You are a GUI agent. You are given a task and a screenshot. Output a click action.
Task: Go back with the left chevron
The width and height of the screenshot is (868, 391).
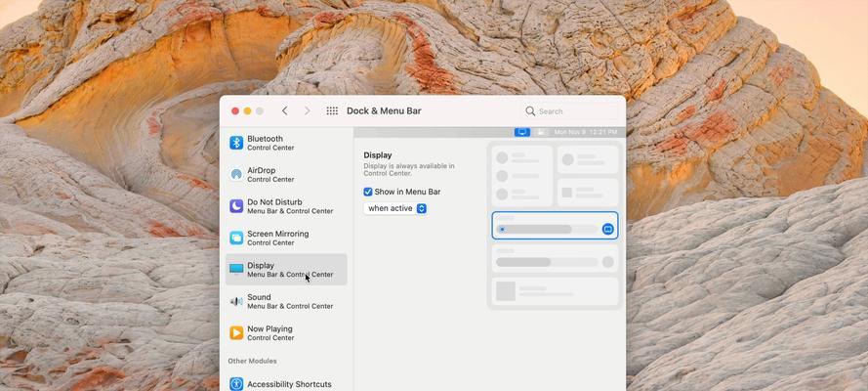(x=284, y=110)
